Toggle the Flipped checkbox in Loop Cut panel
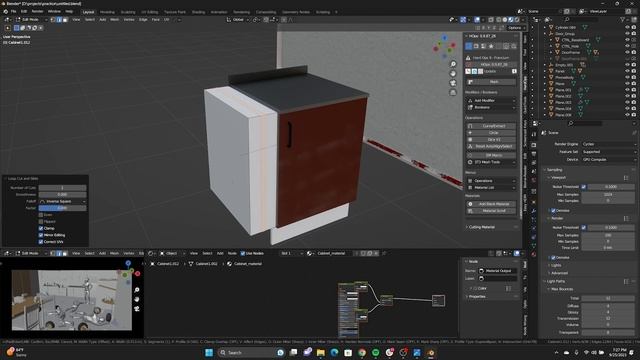Viewport: 640px width, 360px height. point(41,222)
